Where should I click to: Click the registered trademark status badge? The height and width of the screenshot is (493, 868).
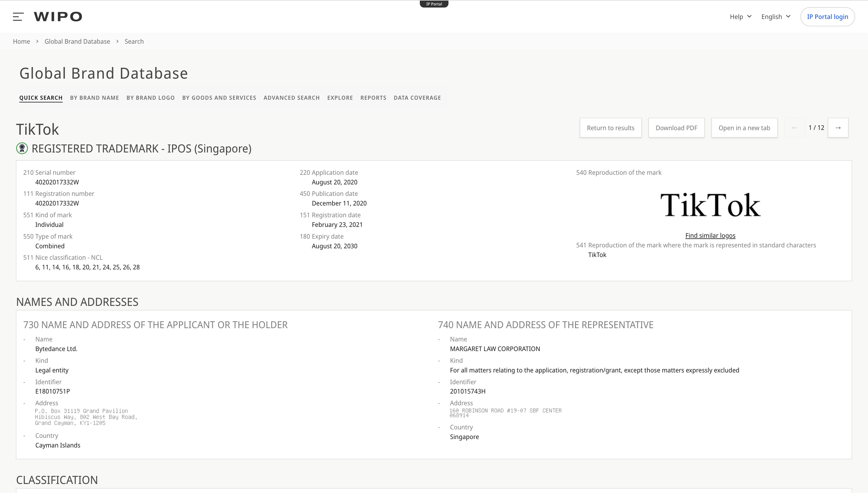[x=22, y=148]
